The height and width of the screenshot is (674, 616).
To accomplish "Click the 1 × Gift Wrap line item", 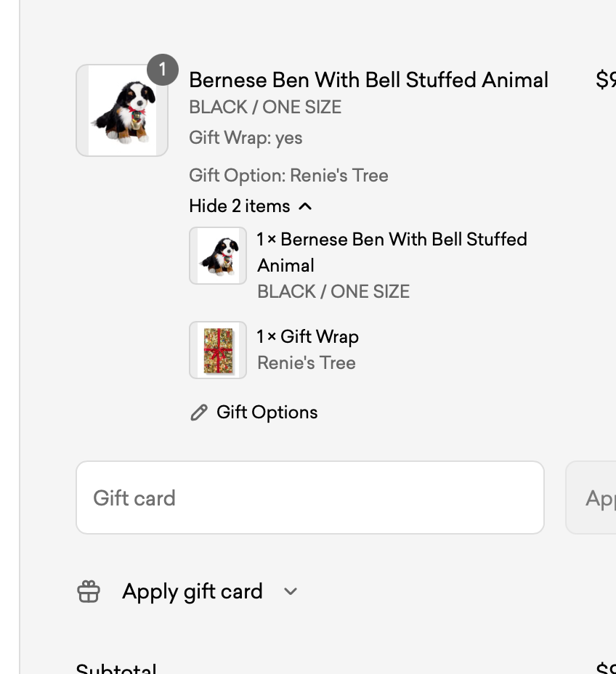I will tap(307, 336).
